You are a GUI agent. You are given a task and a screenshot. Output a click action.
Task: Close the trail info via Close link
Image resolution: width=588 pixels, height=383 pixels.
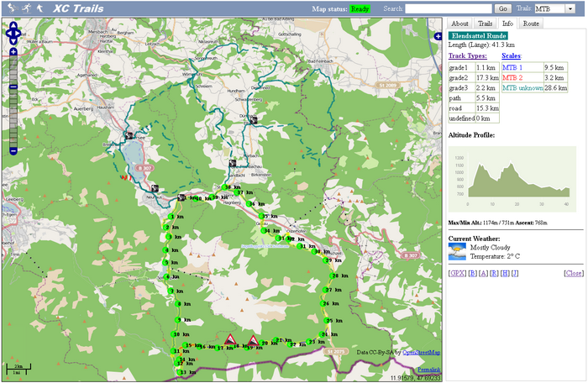pyautogui.click(x=574, y=273)
